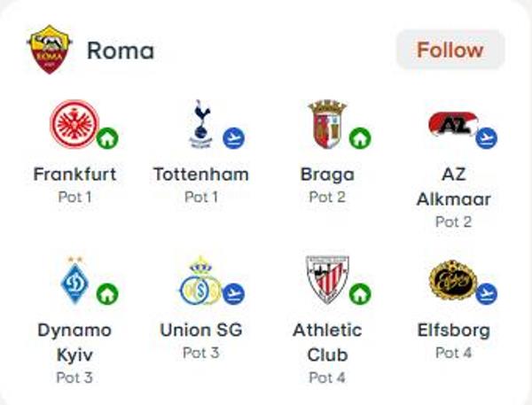Click the home icon beside Dynamo Kyiv
This screenshot has width=532, height=405.
coord(107,293)
